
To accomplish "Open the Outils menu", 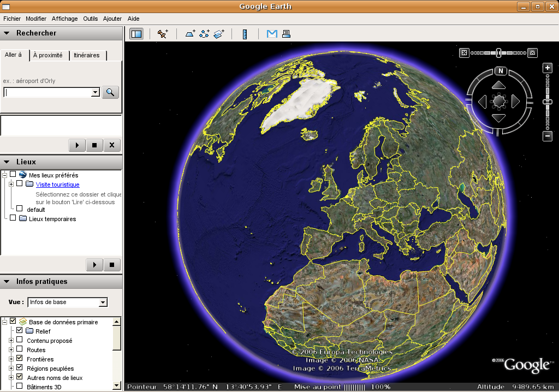I will tap(90, 19).
